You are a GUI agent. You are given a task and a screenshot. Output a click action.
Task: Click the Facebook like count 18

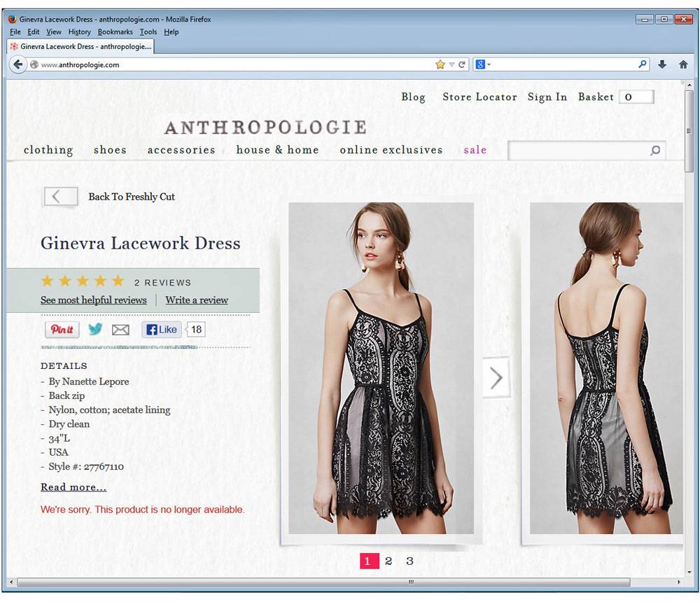tap(196, 330)
